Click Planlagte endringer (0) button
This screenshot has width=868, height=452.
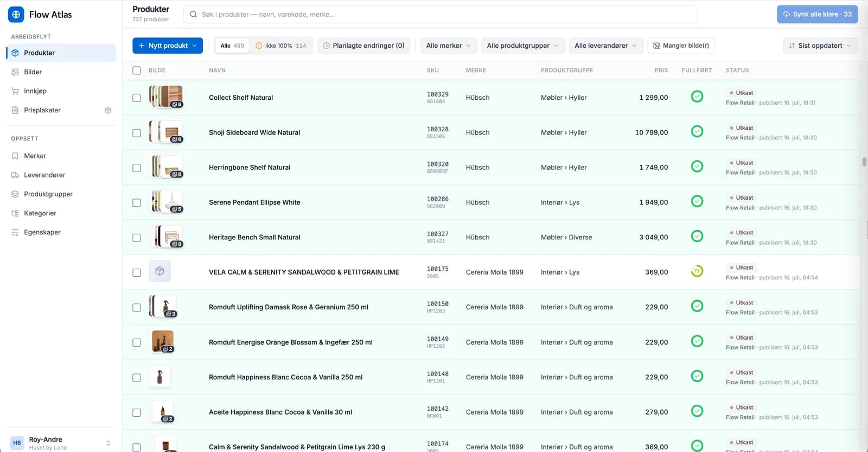tap(363, 46)
